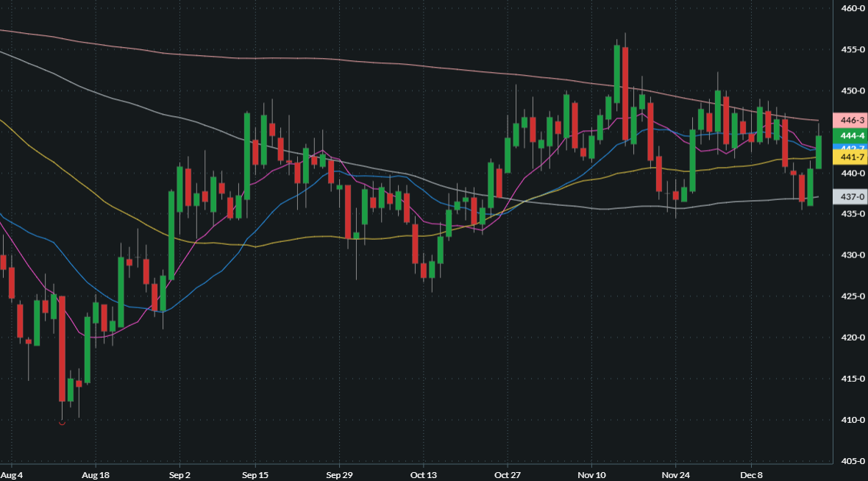This screenshot has width=868, height=481.
Task: Select the tall red candle near 455 in November
Action: pyautogui.click(x=625, y=93)
